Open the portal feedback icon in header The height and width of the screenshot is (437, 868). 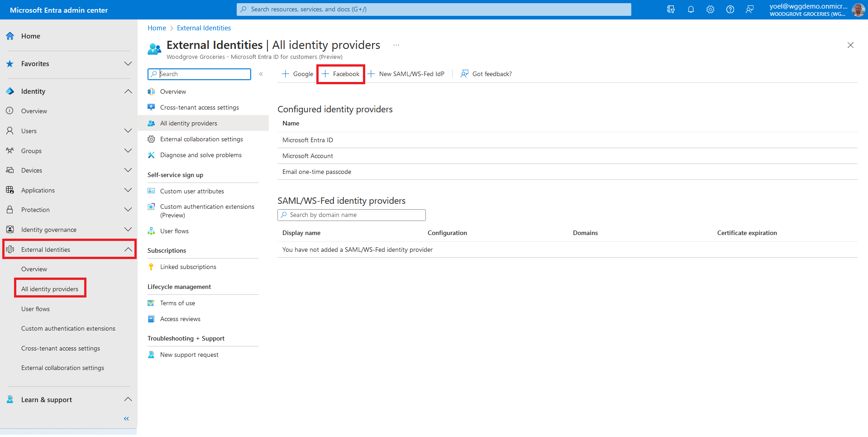point(750,10)
